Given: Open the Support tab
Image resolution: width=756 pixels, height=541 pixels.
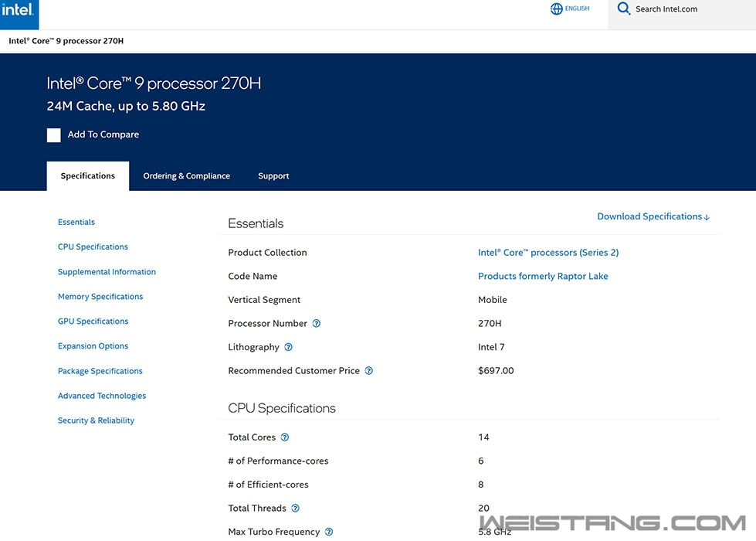Looking at the screenshot, I should tap(273, 176).
